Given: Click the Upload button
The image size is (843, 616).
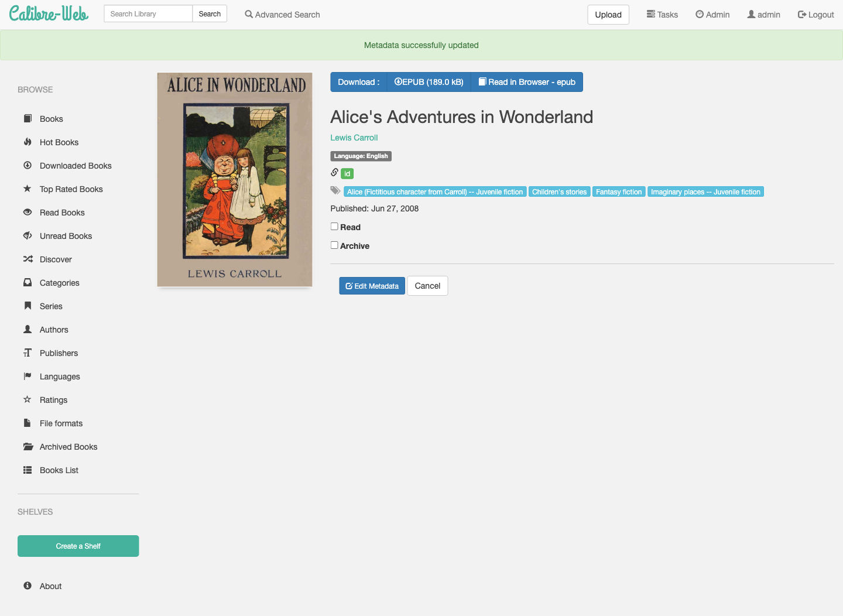Looking at the screenshot, I should [608, 15].
